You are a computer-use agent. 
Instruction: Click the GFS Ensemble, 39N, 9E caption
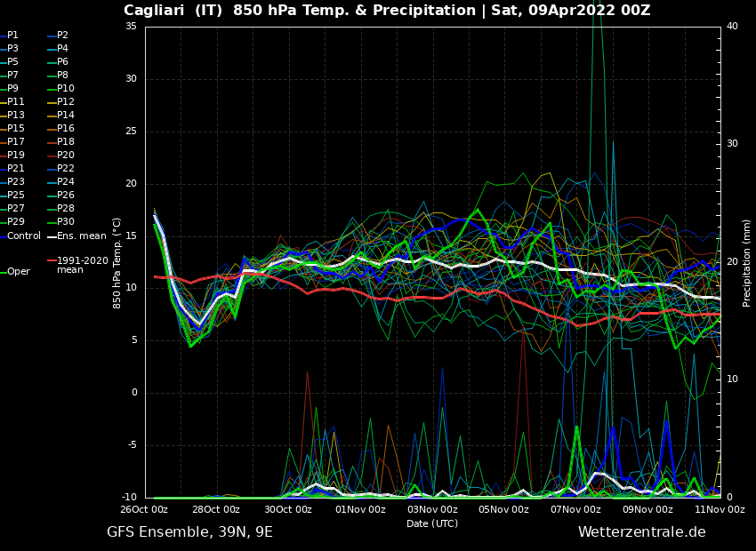coord(189,532)
